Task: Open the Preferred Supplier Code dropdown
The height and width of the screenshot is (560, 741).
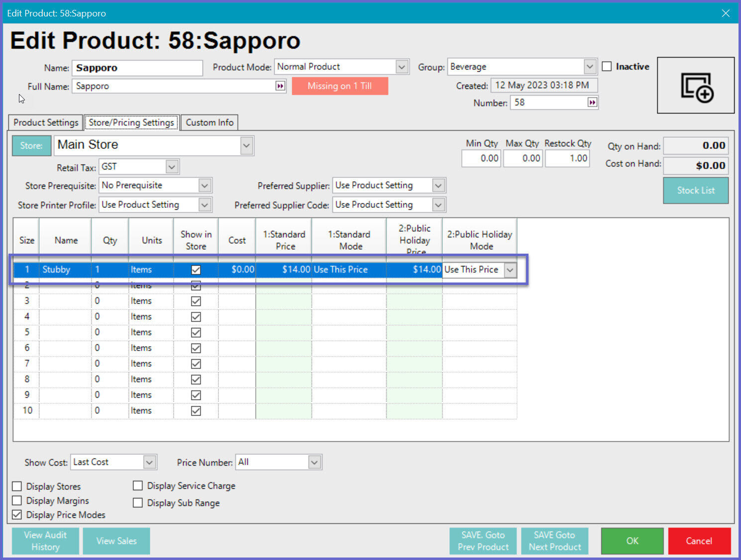Action: [438, 205]
